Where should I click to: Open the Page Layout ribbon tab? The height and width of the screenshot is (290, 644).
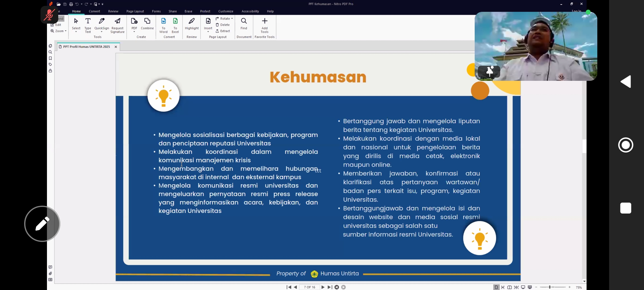click(135, 11)
